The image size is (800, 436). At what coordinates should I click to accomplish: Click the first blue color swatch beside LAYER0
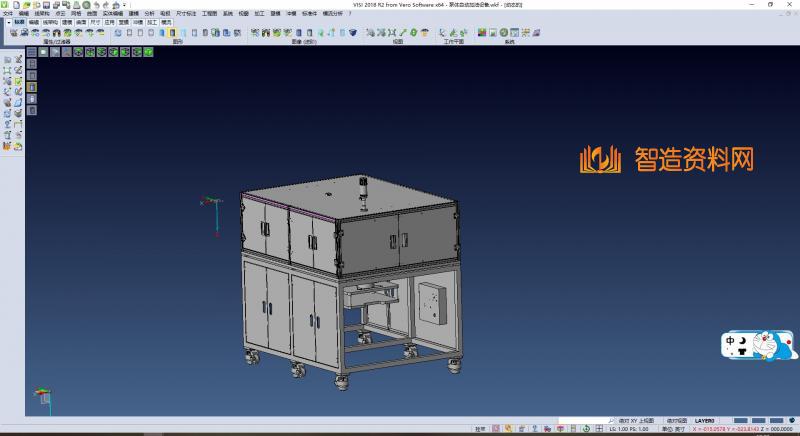(741, 421)
